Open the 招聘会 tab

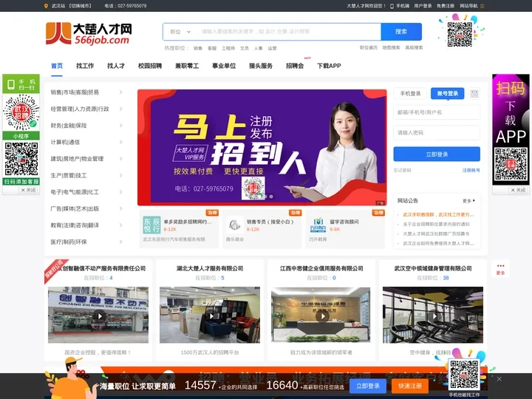[x=295, y=66]
